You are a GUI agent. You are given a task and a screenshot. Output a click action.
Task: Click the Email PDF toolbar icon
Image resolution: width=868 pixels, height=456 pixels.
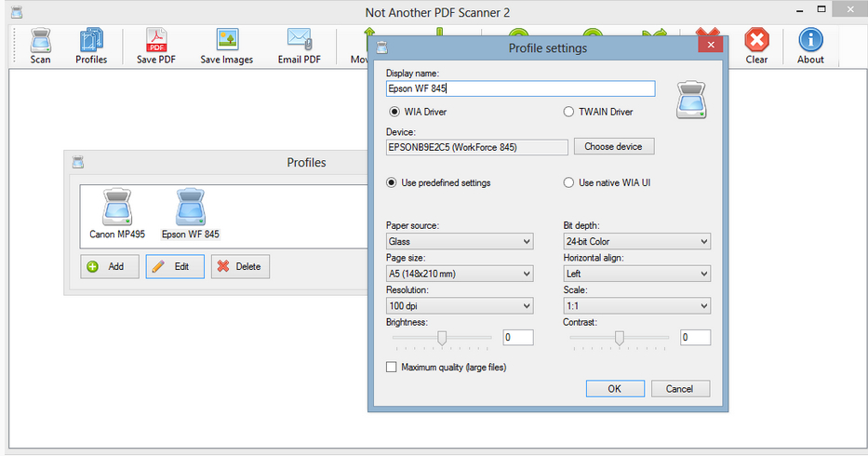point(299,46)
